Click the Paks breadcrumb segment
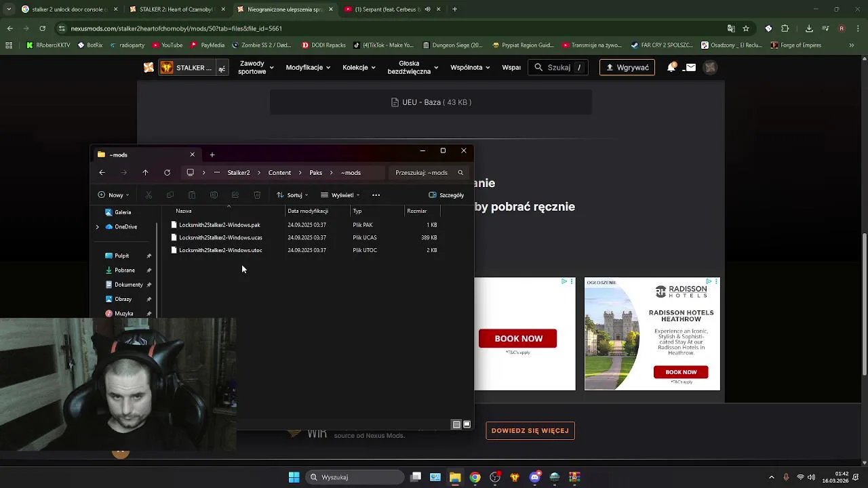Image resolution: width=868 pixels, height=488 pixels. coord(316,173)
